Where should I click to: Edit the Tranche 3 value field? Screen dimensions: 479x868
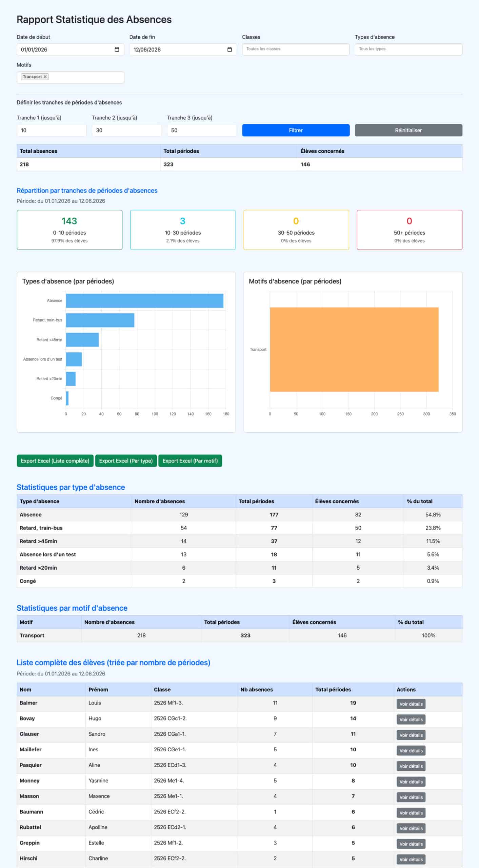point(202,130)
